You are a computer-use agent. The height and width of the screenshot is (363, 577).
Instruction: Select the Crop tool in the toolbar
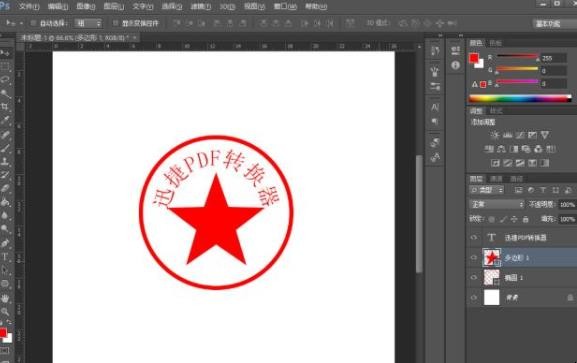5,107
